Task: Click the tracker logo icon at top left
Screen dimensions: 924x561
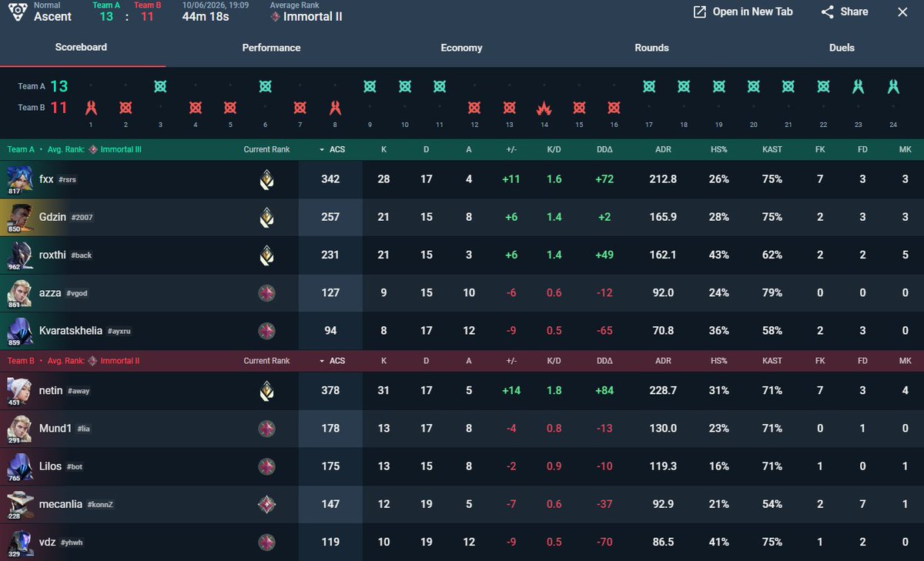Action: [18, 12]
